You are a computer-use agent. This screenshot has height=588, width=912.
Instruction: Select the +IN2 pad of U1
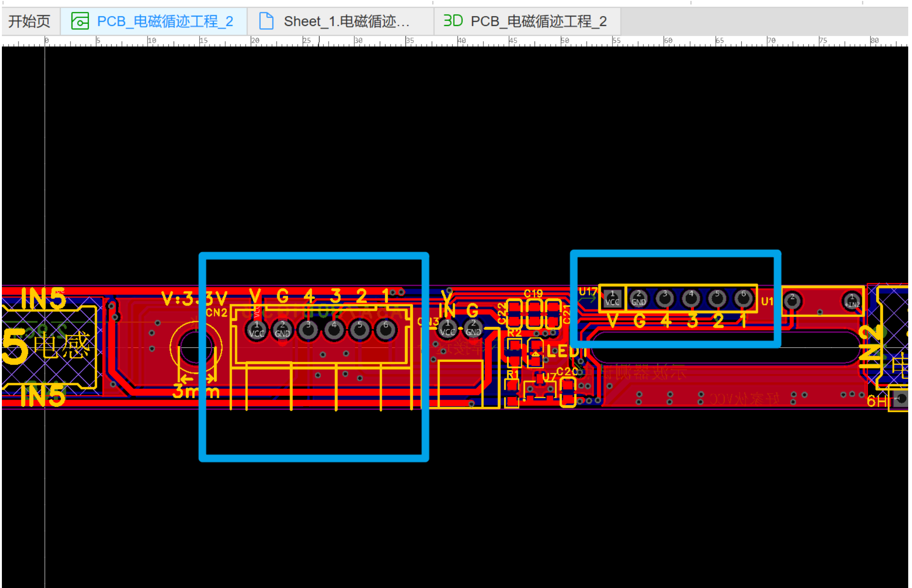[x=852, y=301]
